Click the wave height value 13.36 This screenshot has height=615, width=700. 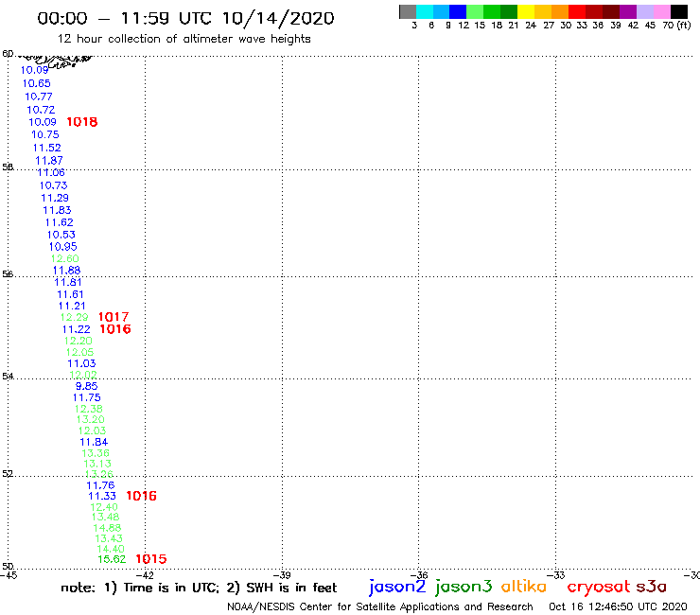click(96, 453)
